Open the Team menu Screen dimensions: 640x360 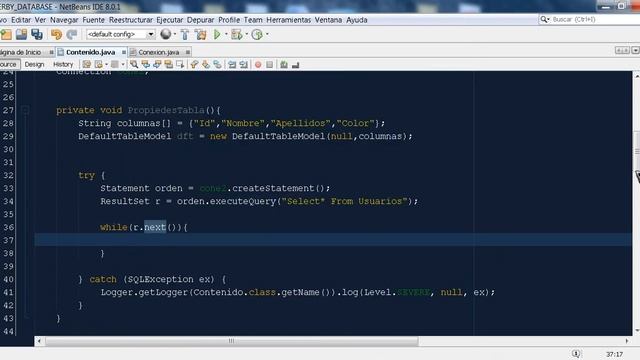(253, 20)
